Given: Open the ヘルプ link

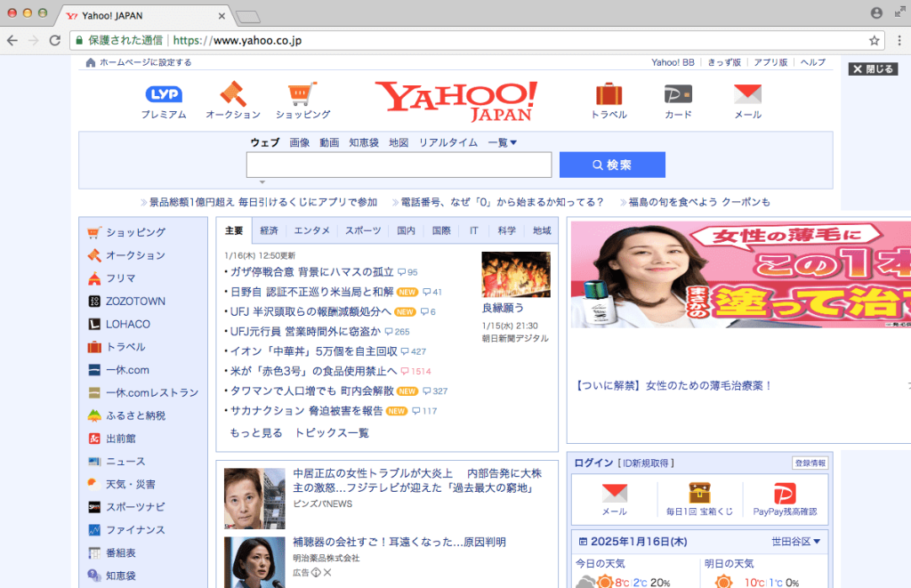Looking at the screenshot, I should 813,62.
